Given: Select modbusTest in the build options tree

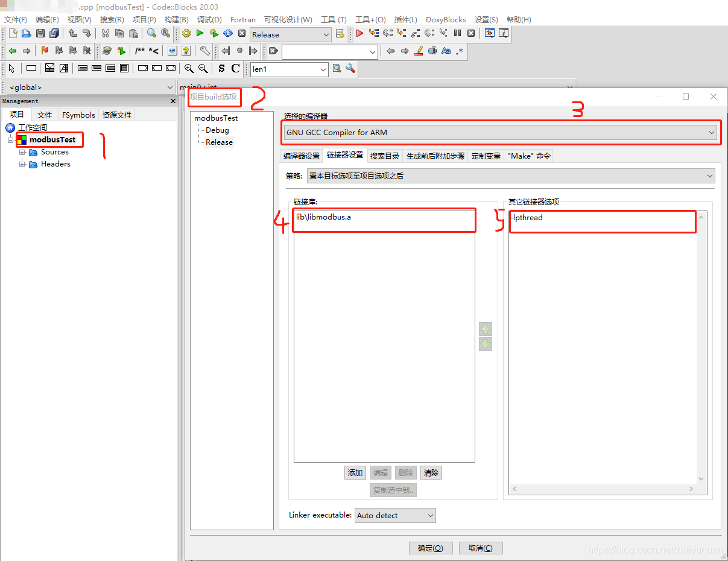Looking at the screenshot, I should tap(216, 118).
